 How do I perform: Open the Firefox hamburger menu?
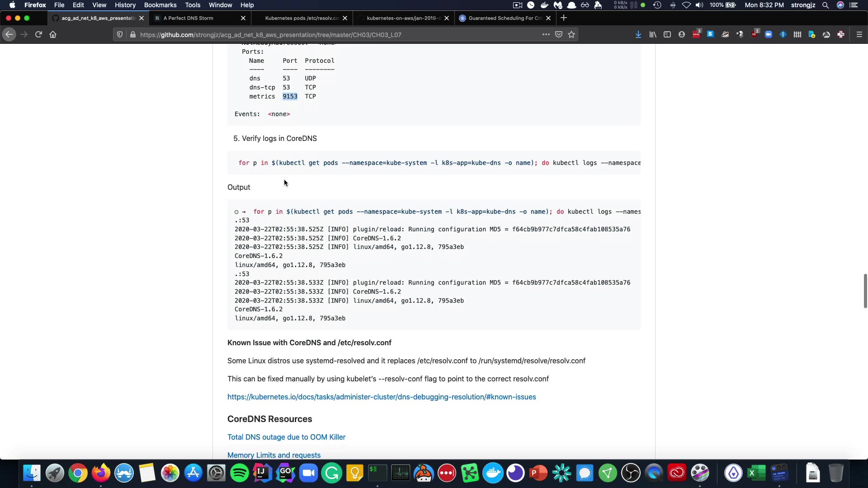(859, 35)
